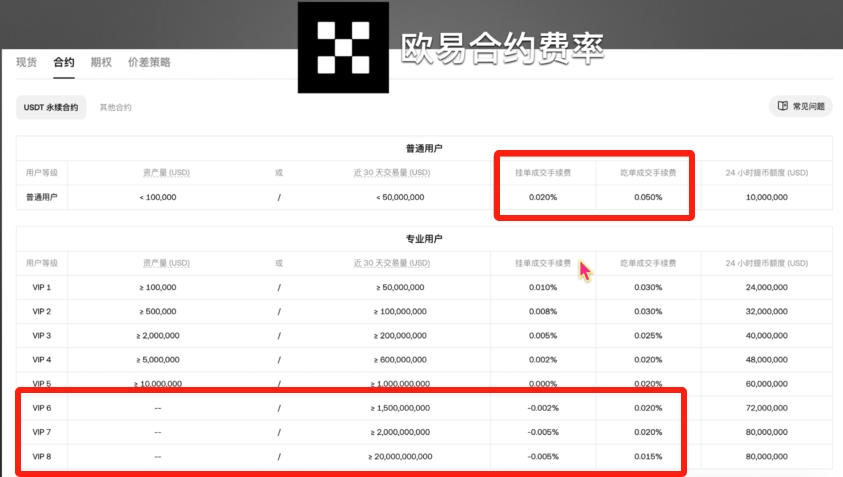Click 24 小时提币额度 header in 普通用户 table
The image size is (843, 477).
767,173
